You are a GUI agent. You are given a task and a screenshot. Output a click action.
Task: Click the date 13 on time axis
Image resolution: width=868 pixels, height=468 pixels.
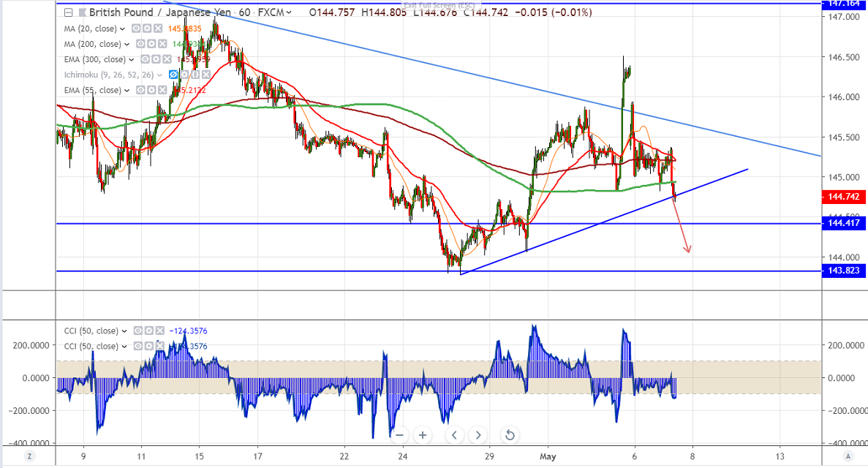(780, 457)
